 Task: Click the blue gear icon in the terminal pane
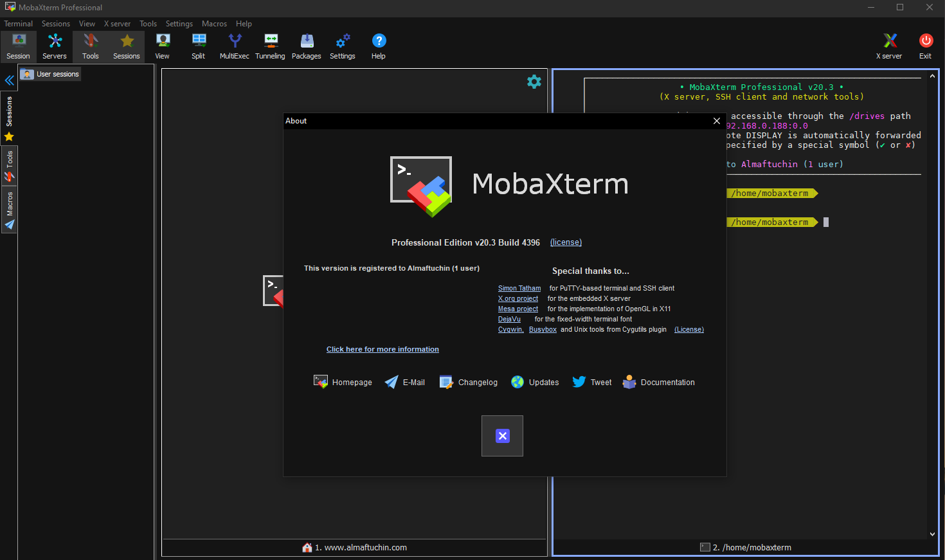pos(534,82)
